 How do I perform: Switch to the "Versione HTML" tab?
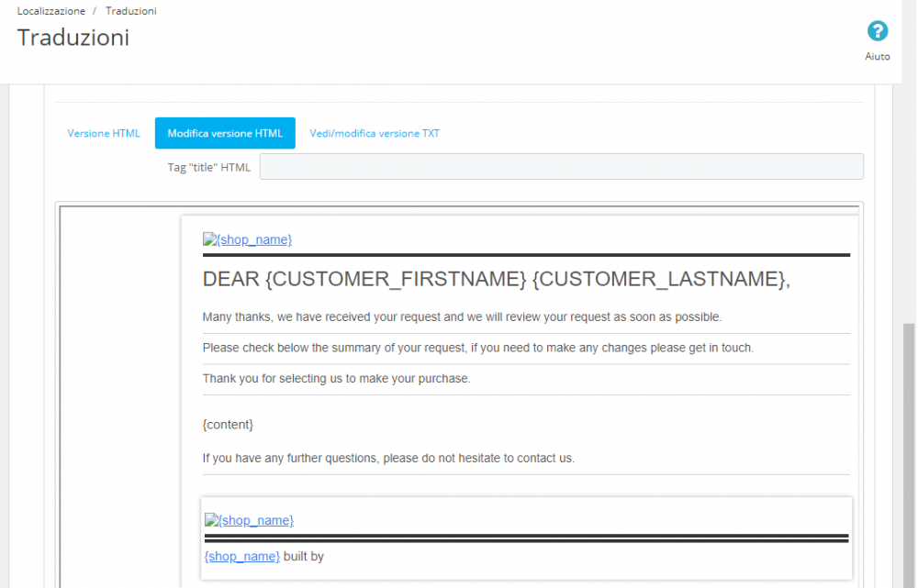104,133
